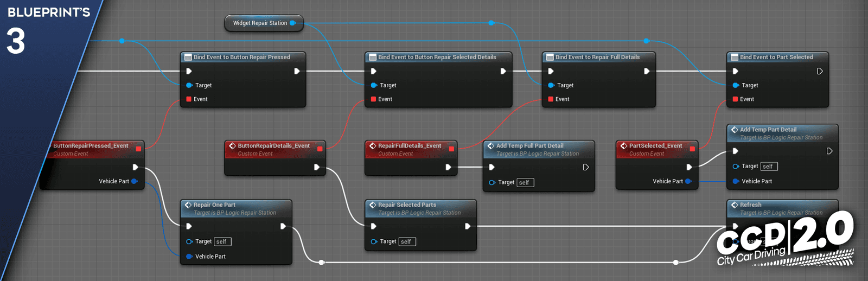Click Bind Event to Button Repair Pressed title
Viewport: 868px width, 281px height.
pyautogui.click(x=242, y=57)
